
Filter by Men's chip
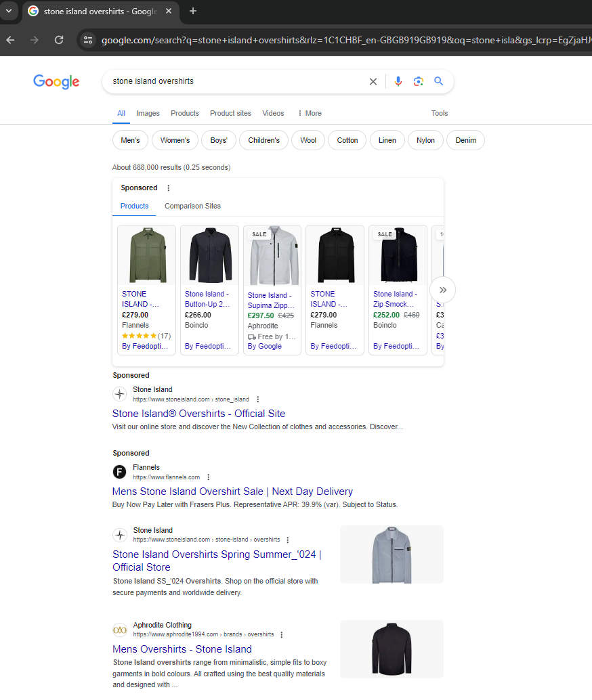[x=130, y=140]
